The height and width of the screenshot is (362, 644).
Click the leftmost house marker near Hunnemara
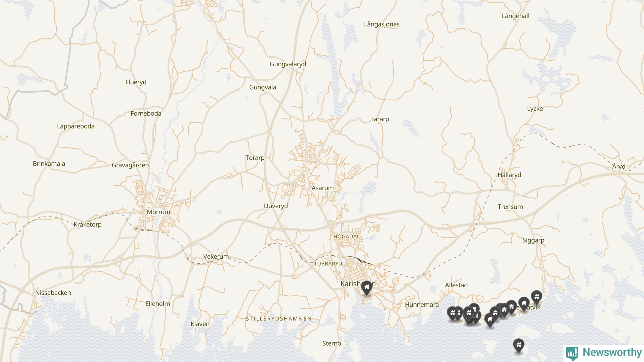click(x=453, y=313)
